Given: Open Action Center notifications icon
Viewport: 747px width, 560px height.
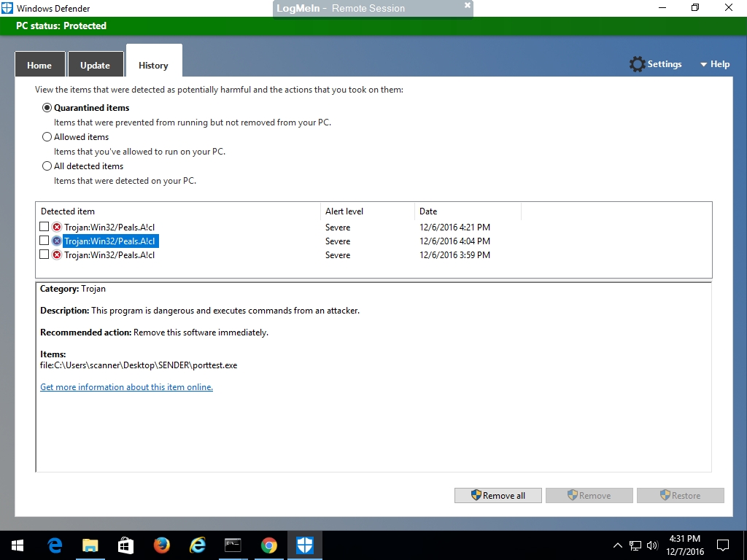Looking at the screenshot, I should 723,545.
